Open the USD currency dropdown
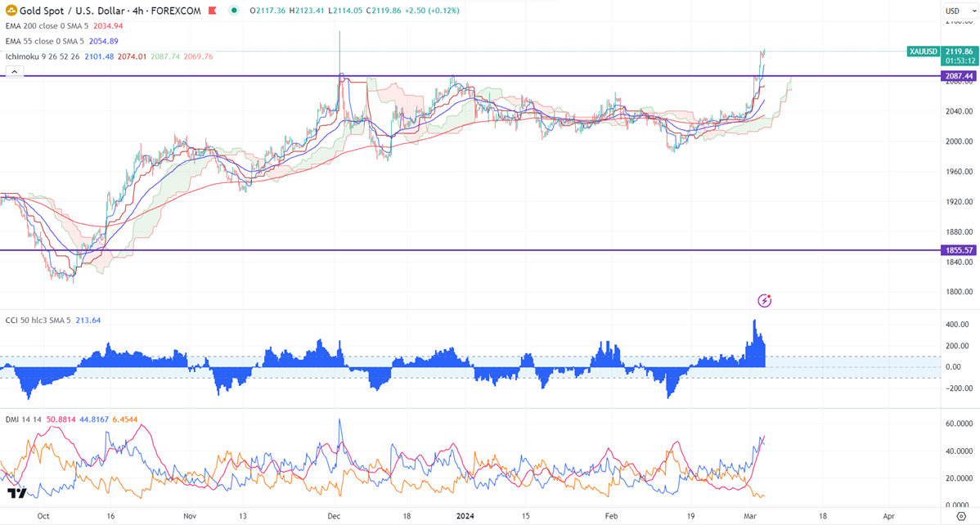 [x=960, y=11]
